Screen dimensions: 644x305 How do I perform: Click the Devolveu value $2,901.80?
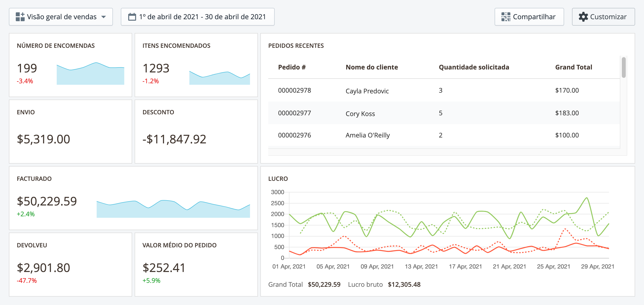pyautogui.click(x=43, y=268)
